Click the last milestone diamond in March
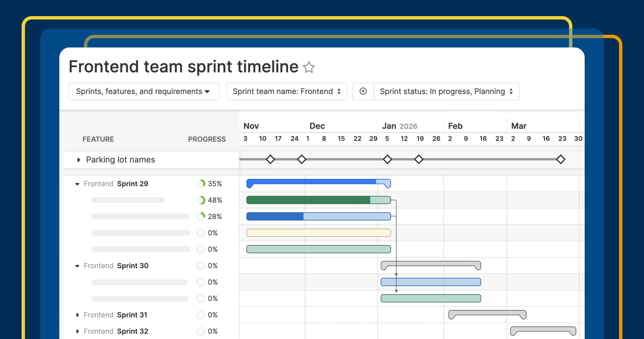Image resolution: width=644 pixels, height=339 pixels. pyautogui.click(x=561, y=159)
